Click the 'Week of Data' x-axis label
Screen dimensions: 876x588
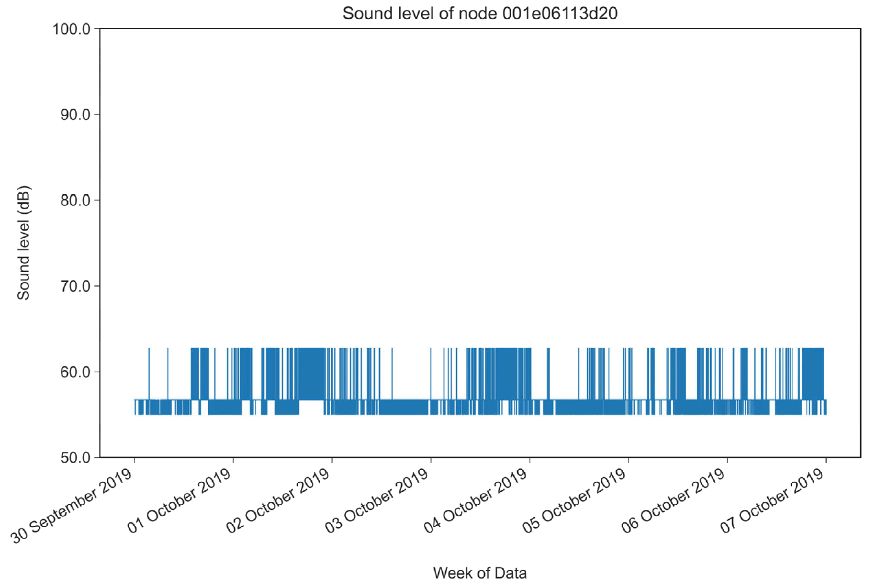(x=480, y=572)
